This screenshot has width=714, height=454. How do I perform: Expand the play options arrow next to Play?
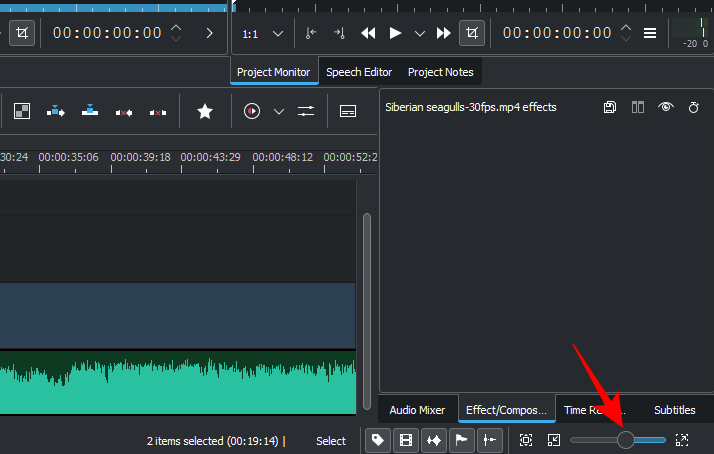tap(419, 33)
